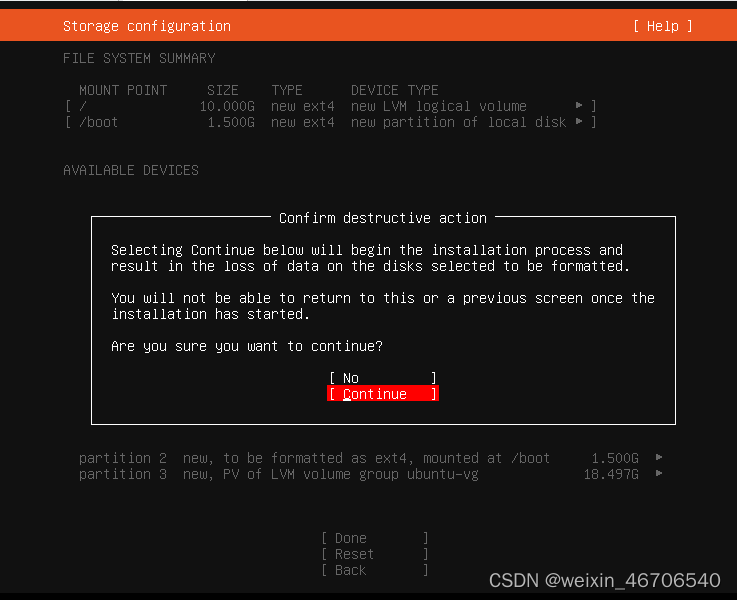Image resolution: width=737 pixels, height=600 pixels.
Task: Open the partition 2 row arrow
Action: pyautogui.click(x=659, y=457)
